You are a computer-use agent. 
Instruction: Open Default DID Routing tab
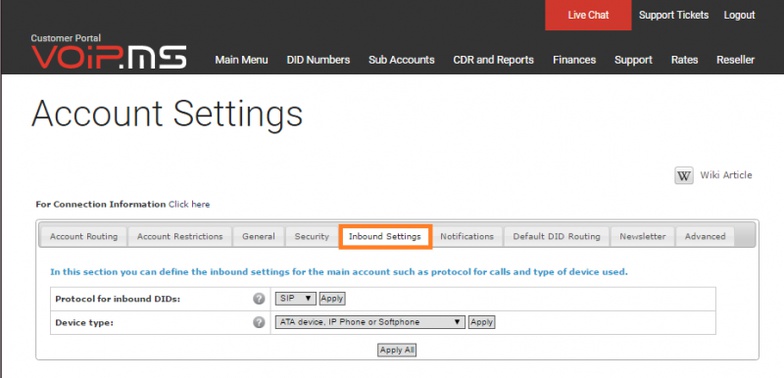pyautogui.click(x=556, y=236)
